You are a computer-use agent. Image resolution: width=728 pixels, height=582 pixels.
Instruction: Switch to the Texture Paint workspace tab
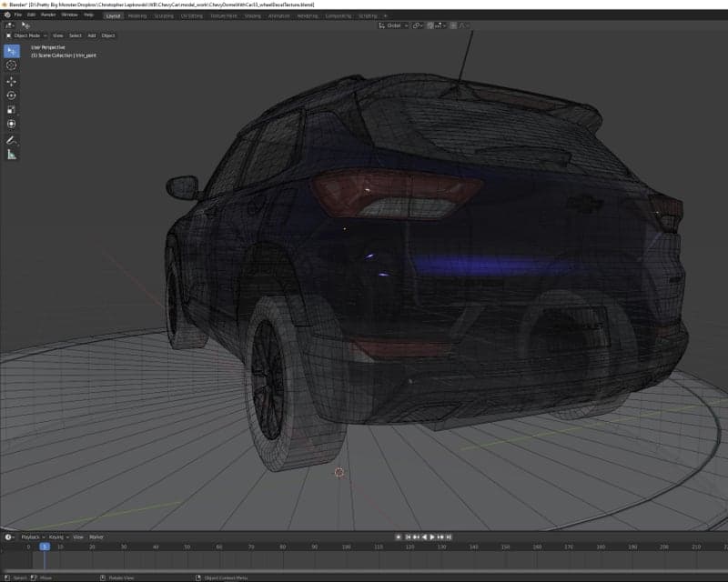pos(223,15)
